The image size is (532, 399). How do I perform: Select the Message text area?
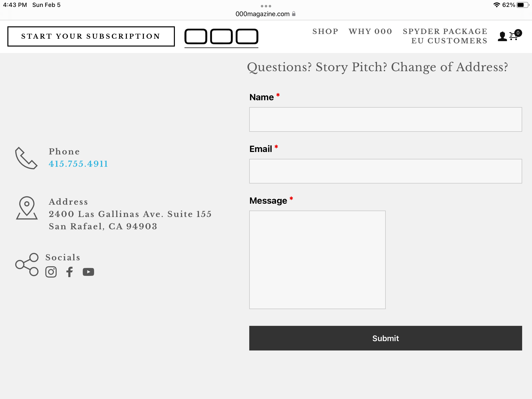pyautogui.click(x=317, y=260)
